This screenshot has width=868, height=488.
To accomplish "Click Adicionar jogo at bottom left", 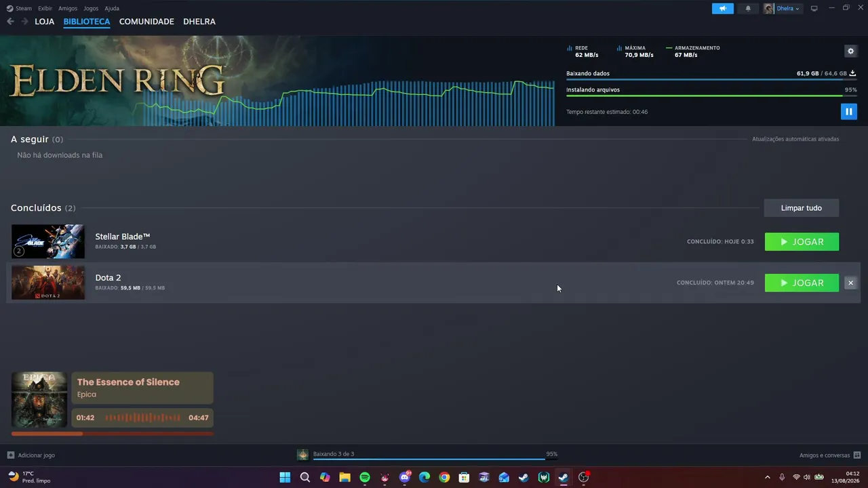I will pos(31,455).
